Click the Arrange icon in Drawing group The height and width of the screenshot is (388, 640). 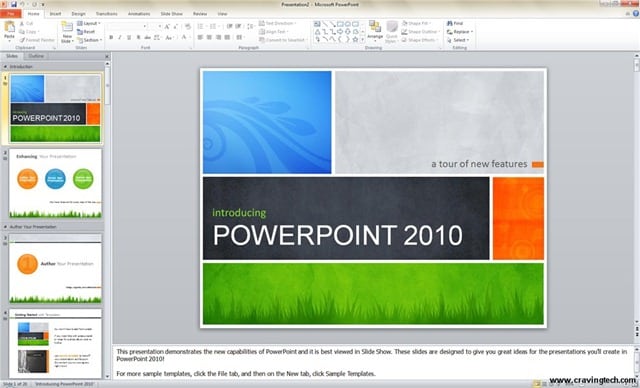[375, 27]
